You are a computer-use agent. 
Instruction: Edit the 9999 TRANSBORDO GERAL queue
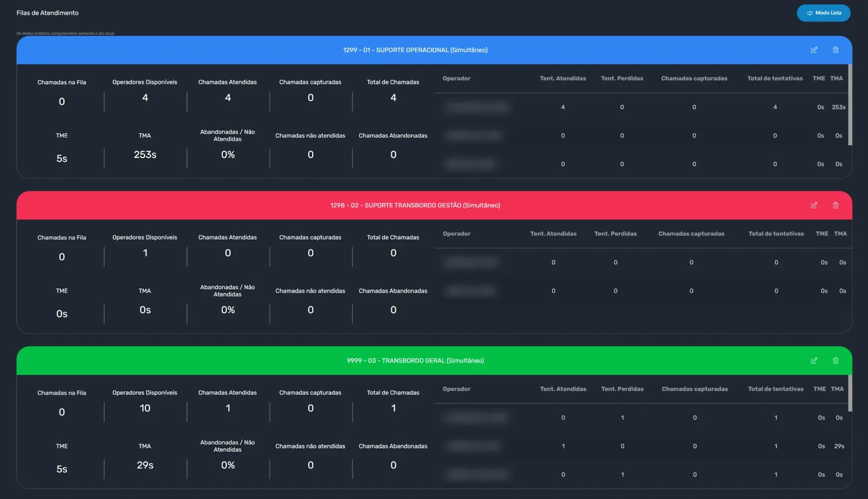814,361
